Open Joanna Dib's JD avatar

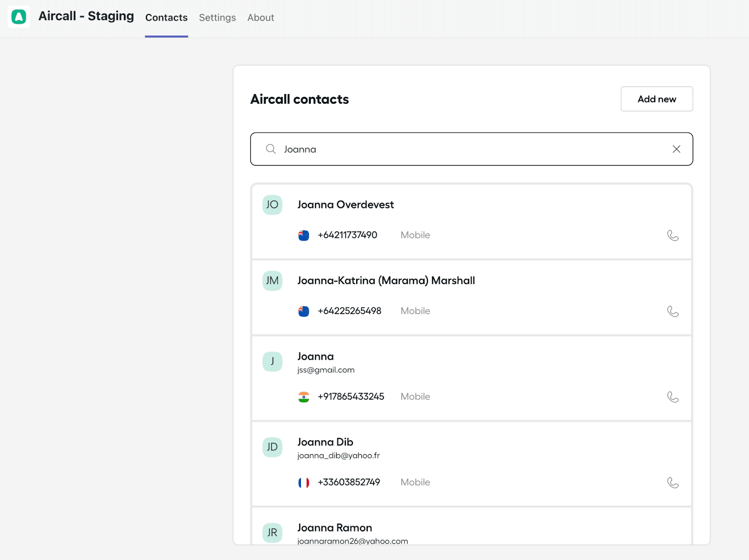click(x=272, y=447)
